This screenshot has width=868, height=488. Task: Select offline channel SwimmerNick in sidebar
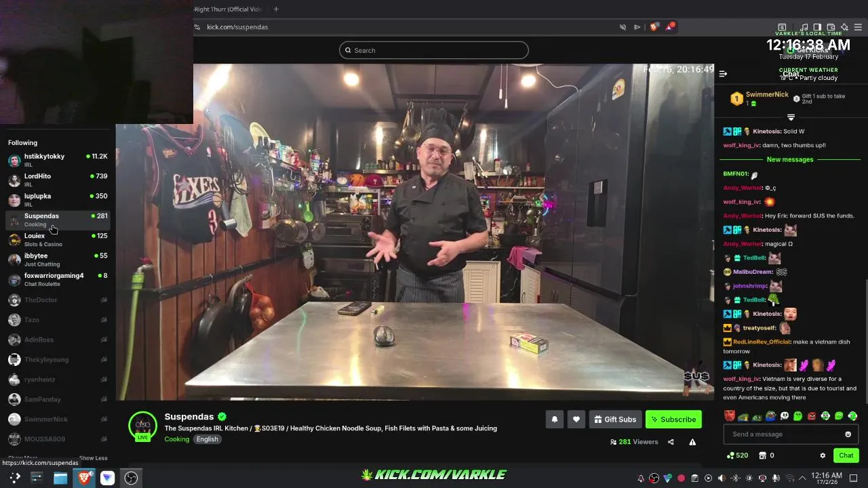58,419
